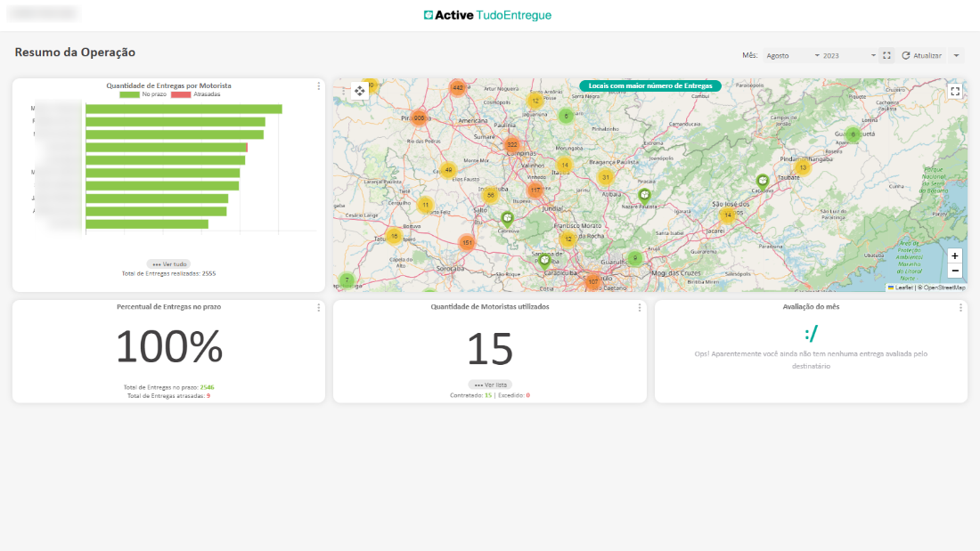Toggle dashboard fullscreen next to the year selector
The height and width of the screenshot is (551, 980).
pos(886,55)
